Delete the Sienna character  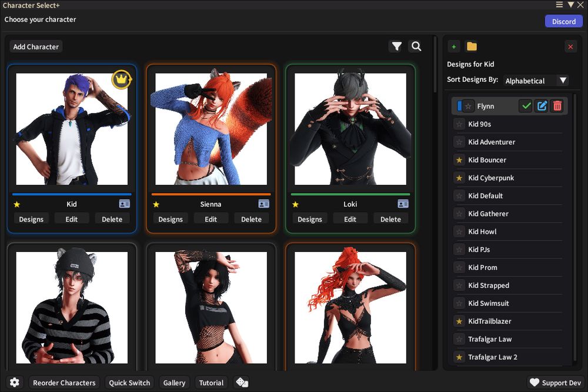pyautogui.click(x=251, y=219)
